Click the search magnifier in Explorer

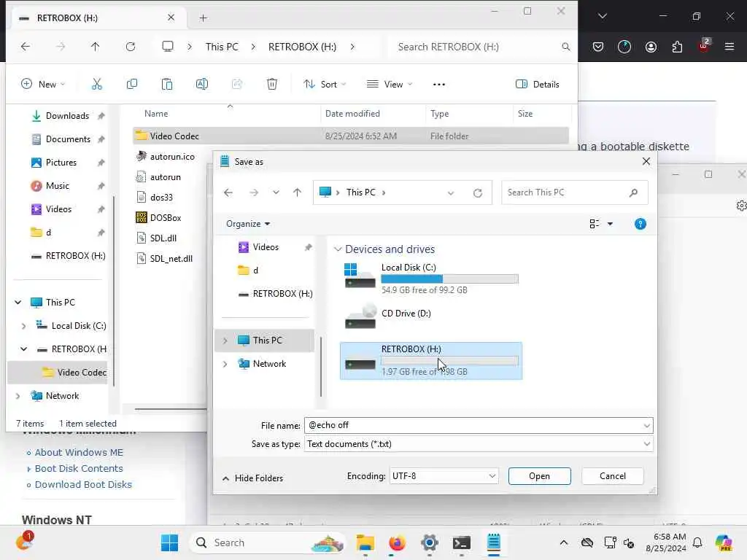565,47
